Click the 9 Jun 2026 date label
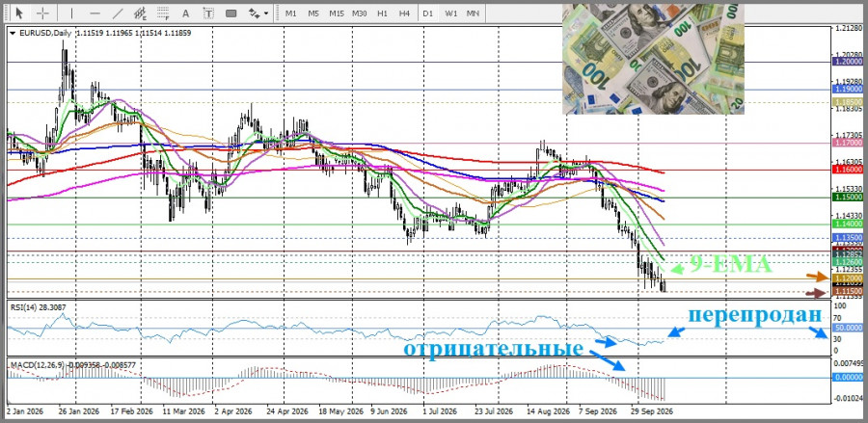 pyautogui.click(x=391, y=412)
